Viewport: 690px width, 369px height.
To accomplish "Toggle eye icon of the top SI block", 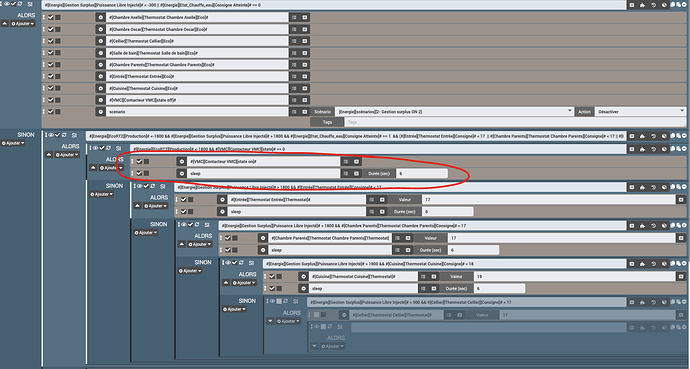I will (x=7, y=4).
